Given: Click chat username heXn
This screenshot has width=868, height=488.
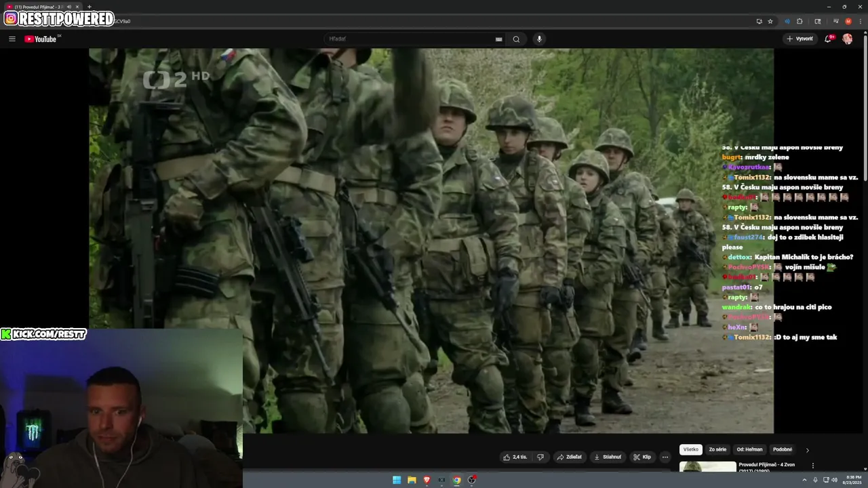Looking at the screenshot, I should [x=737, y=327].
